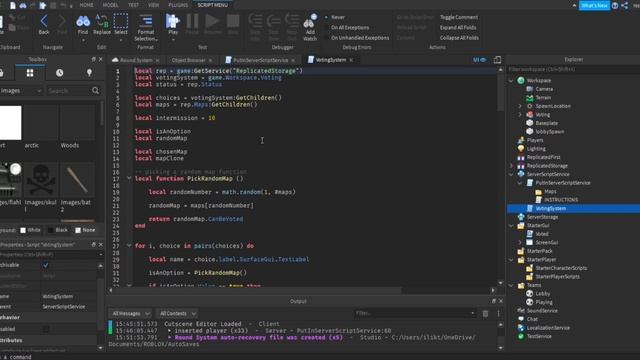640x360 pixels.
Task: Click the Play test button
Action: coord(173,24)
